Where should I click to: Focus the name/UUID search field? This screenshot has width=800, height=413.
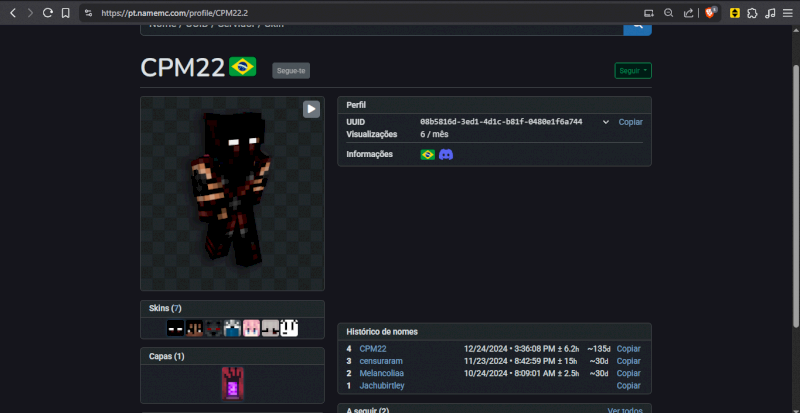coord(382,30)
